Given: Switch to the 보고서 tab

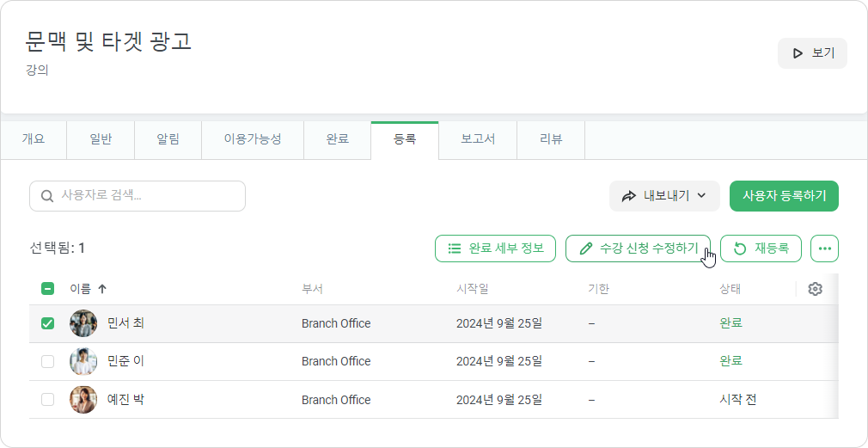Looking at the screenshot, I should [478, 139].
